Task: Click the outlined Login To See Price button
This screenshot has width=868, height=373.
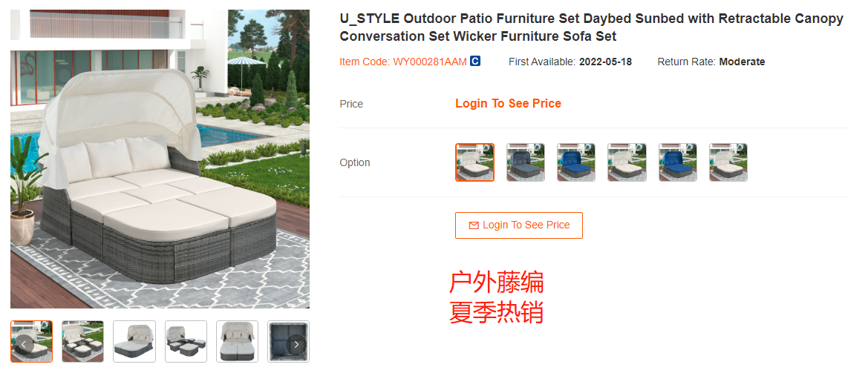Action: [519, 225]
